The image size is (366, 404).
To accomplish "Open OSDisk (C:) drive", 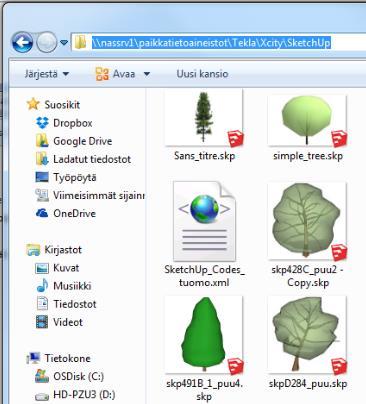I will tap(78, 377).
